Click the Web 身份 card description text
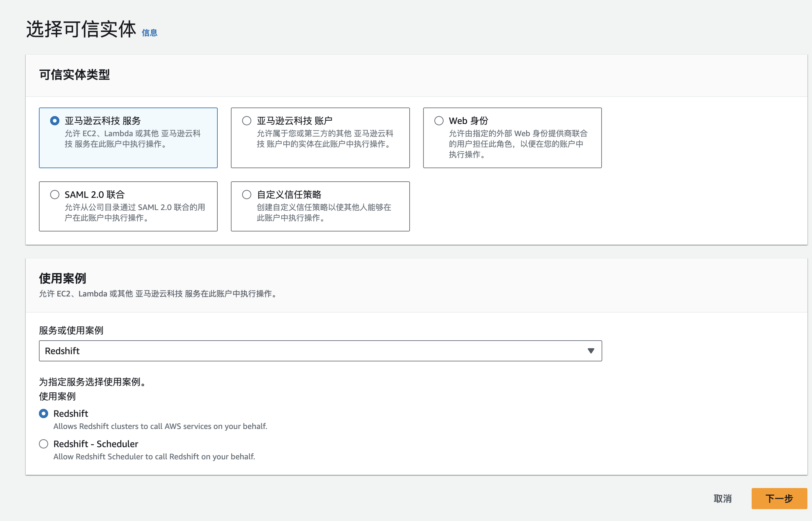Screen dimensions: 812x521 pyautogui.click(x=518, y=144)
